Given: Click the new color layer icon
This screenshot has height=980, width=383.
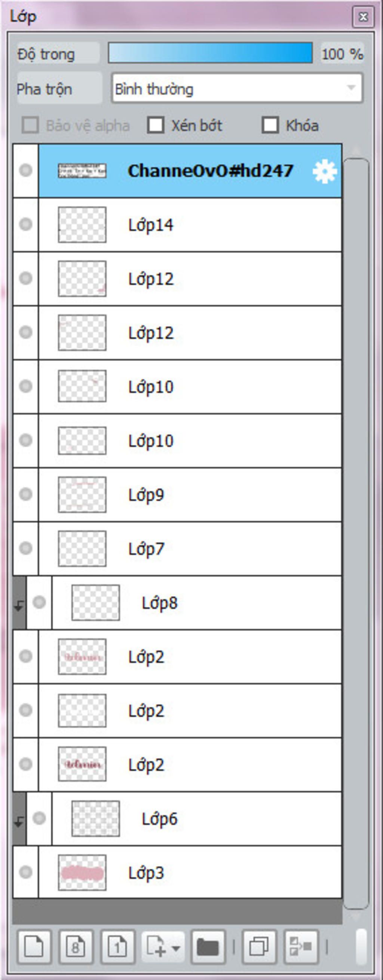Looking at the screenshot, I should pos(34,946).
